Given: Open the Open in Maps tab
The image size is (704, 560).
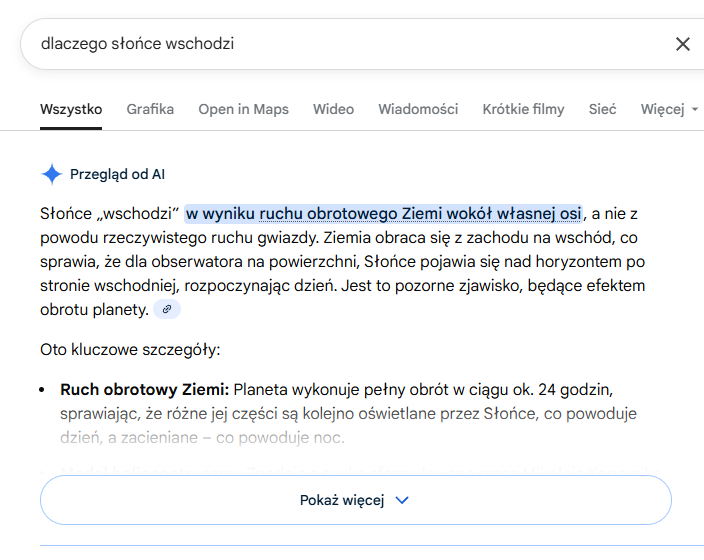Looking at the screenshot, I should [x=243, y=109].
